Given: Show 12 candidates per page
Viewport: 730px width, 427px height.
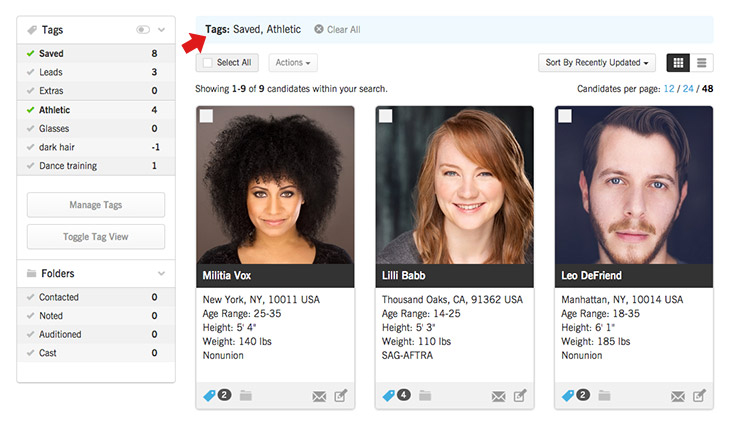Looking at the screenshot, I should point(669,88).
